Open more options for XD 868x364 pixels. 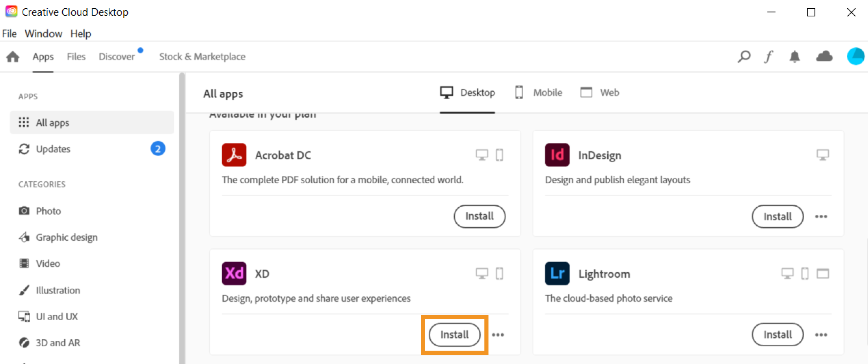498,335
